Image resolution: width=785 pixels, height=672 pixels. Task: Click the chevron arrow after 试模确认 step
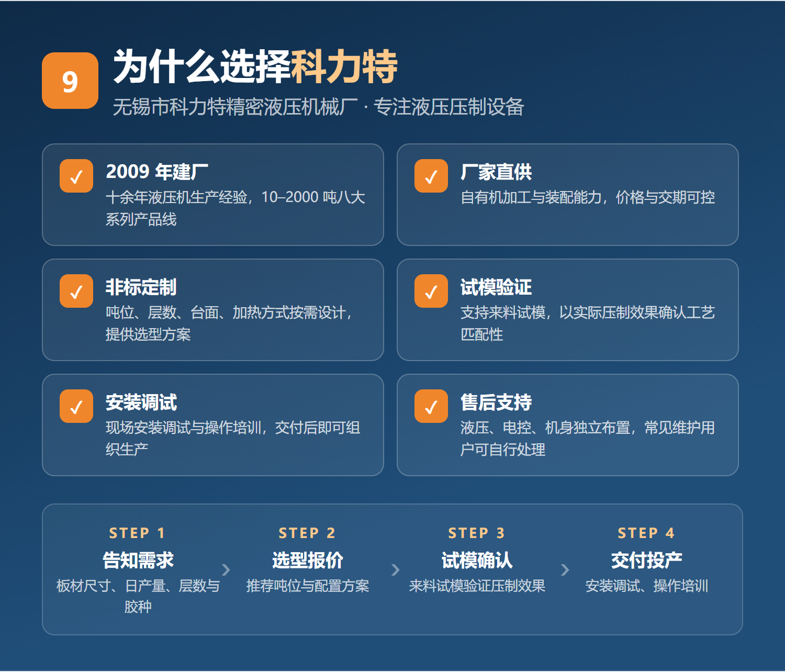565,569
